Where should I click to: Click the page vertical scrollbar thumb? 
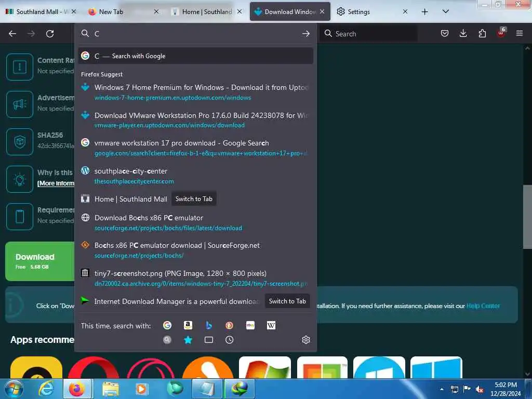[527, 217]
